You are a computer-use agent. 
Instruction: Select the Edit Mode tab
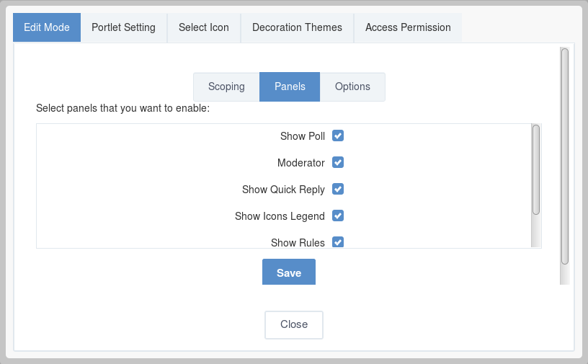tap(47, 27)
